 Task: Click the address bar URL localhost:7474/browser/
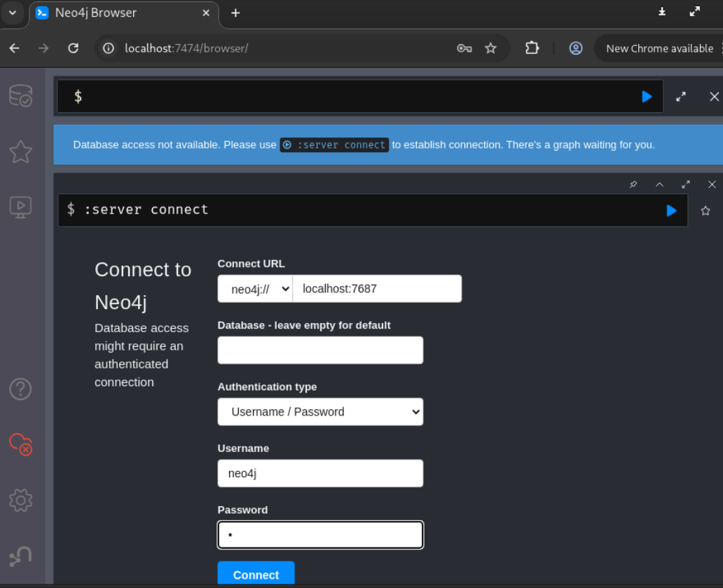186,48
